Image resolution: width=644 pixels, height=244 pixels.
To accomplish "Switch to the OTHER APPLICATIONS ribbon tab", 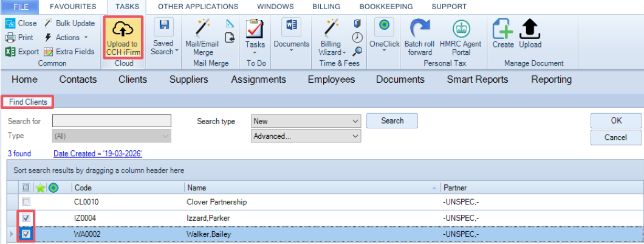I will click(x=198, y=7).
